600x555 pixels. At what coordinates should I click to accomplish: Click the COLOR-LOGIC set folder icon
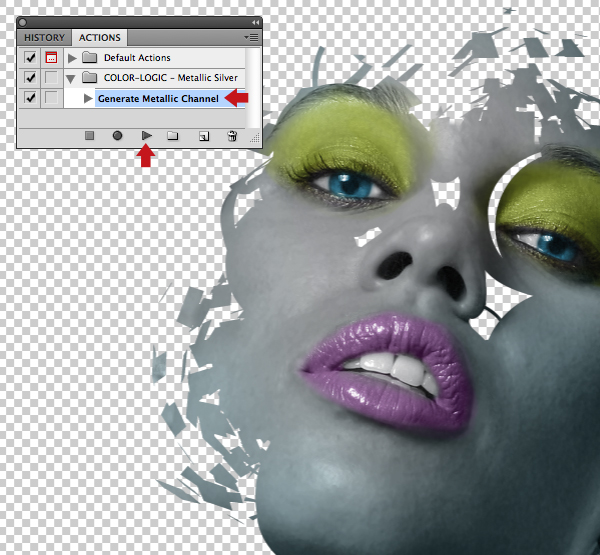click(x=90, y=78)
